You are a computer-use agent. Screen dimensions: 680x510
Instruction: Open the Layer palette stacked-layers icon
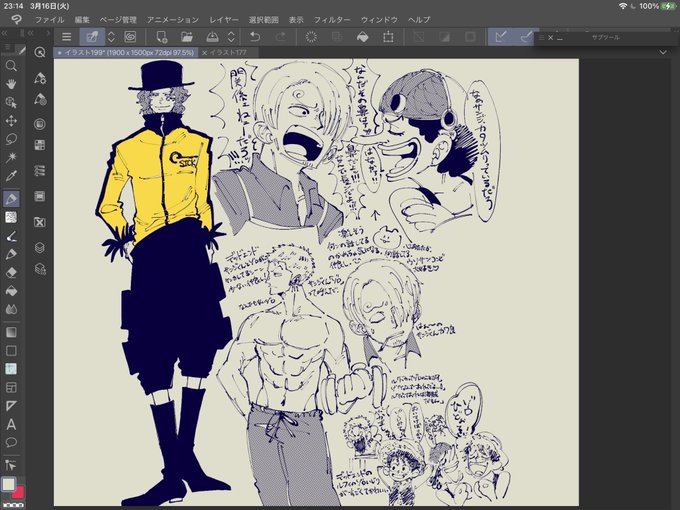click(x=40, y=248)
